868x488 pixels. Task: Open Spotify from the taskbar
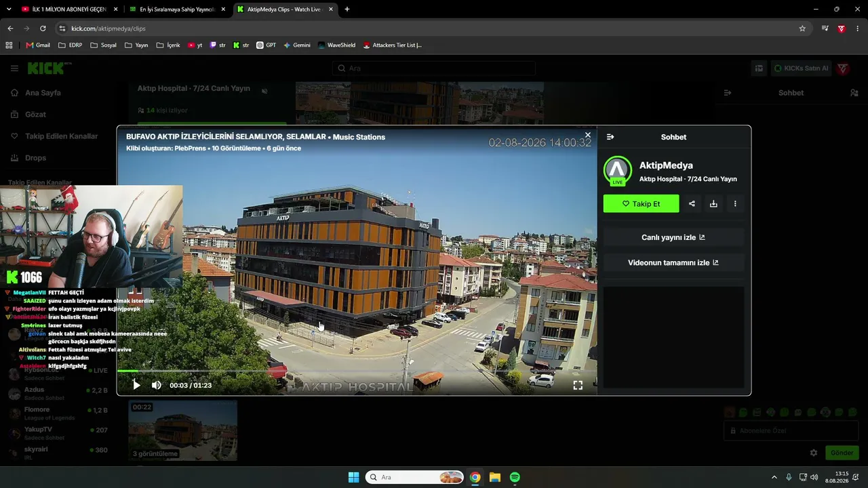tap(515, 477)
